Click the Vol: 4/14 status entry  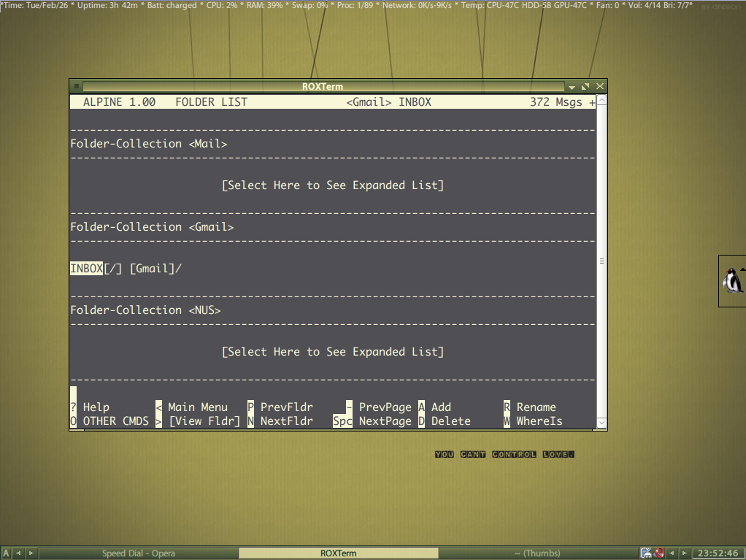645,5
